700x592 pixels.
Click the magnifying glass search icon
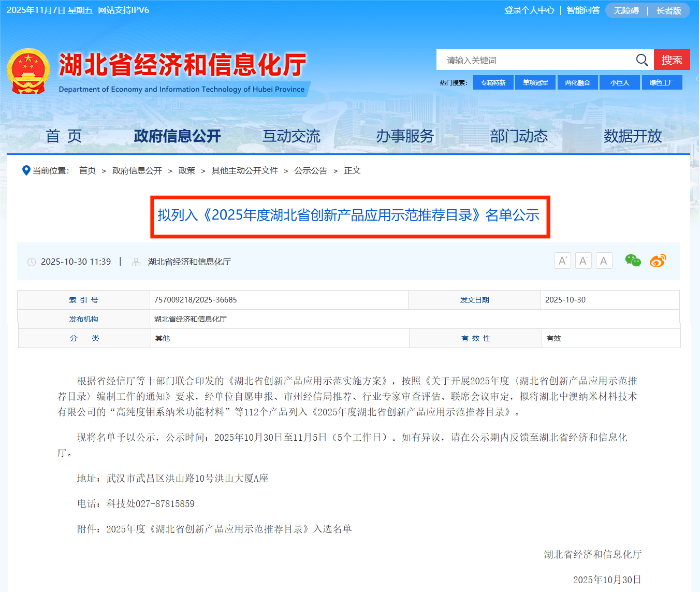pyautogui.click(x=642, y=60)
